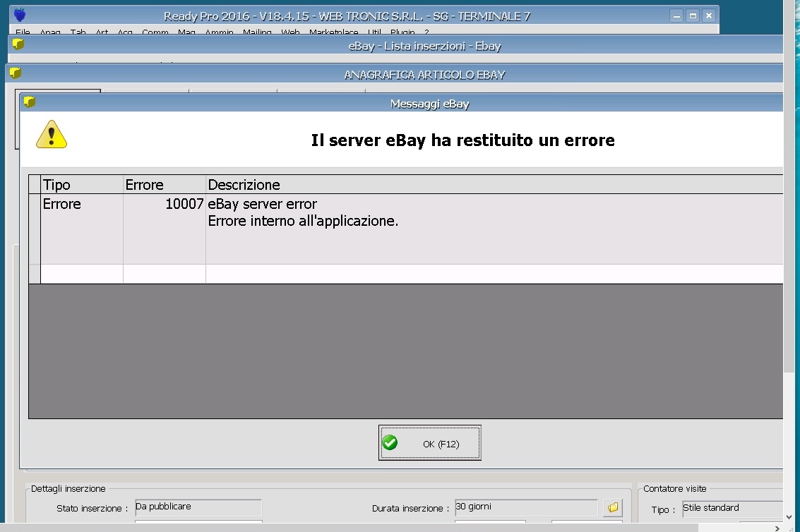
Task: Open the Comm menu
Action: point(155,32)
